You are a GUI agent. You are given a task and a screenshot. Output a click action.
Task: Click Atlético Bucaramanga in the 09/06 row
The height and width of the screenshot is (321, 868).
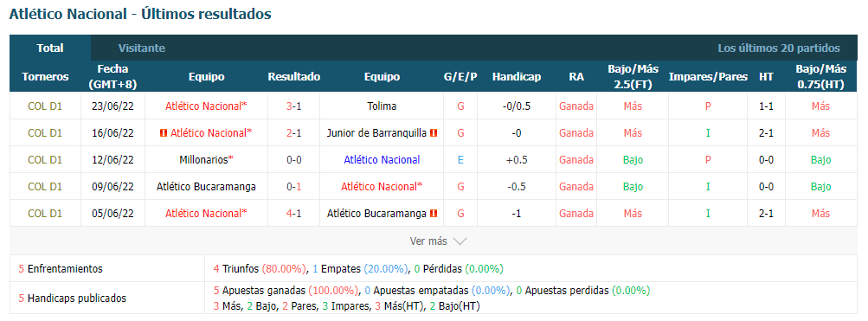(x=206, y=187)
